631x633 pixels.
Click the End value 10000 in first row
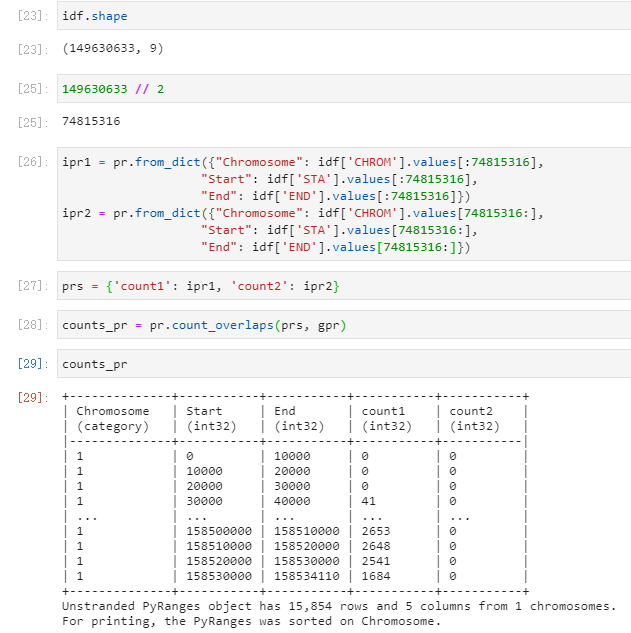pyautogui.click(x=292, y=456)
